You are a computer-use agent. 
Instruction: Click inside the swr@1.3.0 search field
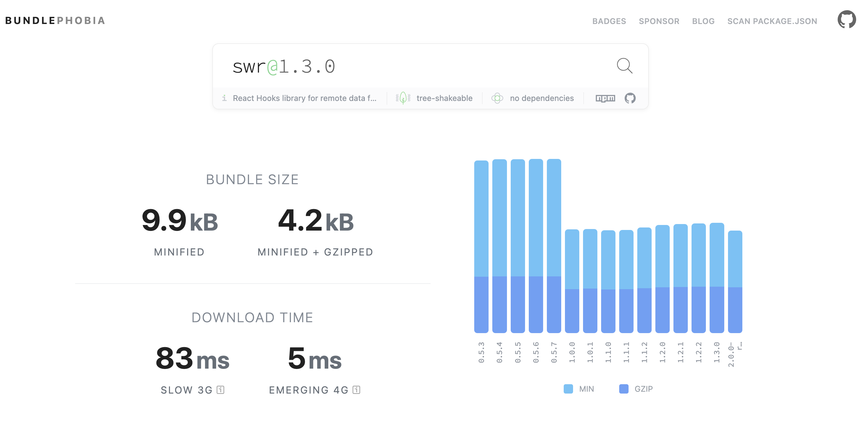tap(371, 66)
